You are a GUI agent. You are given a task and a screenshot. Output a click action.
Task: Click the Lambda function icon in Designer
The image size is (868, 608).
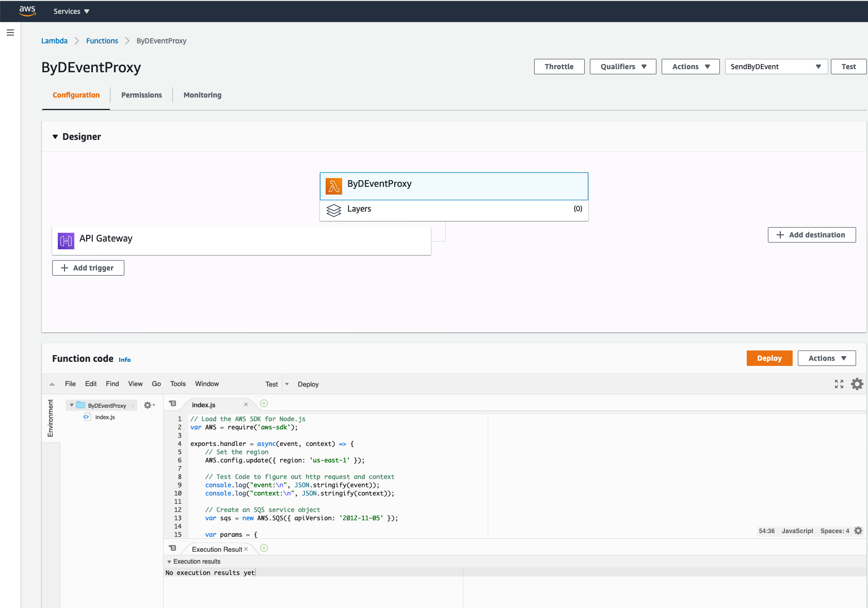pyautogui.click(x=334, y=186)
